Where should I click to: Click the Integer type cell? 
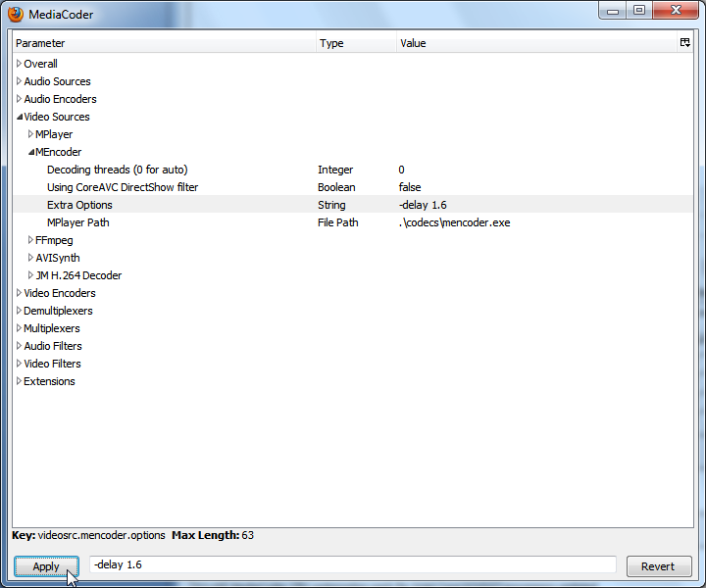(335, 170)
